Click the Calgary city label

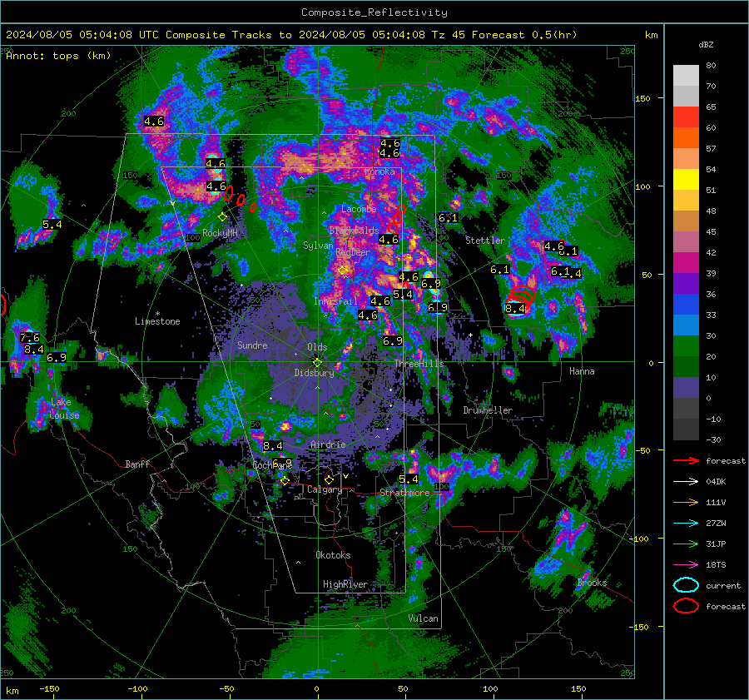325,489
